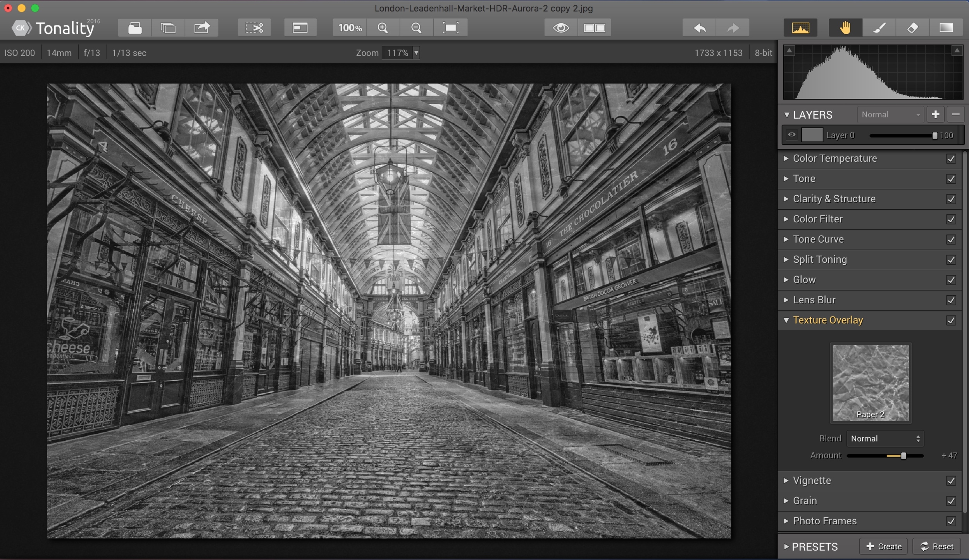969x560 pixels.
Task: Expand the Split Toning panel
Action: [x=786, y=259]
